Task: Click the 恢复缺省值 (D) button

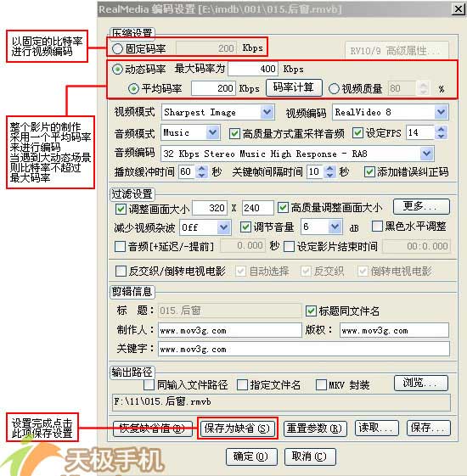Action: coord(153,428)
